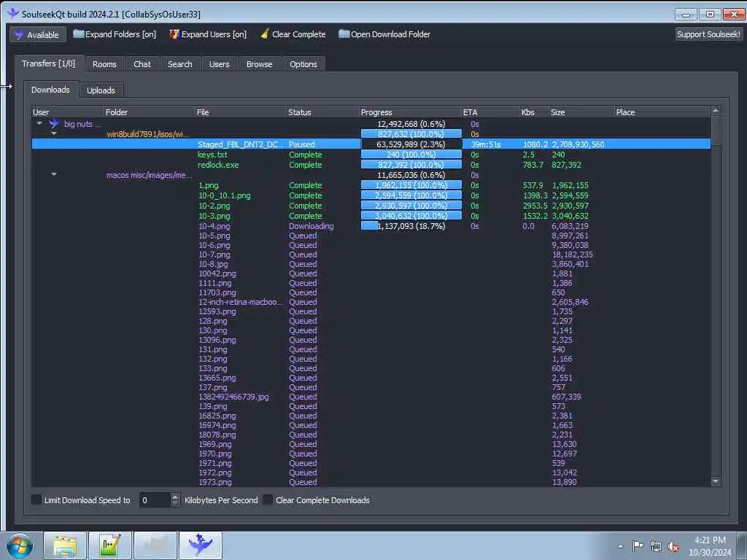Click the download speed limit field

coord(155,500)
